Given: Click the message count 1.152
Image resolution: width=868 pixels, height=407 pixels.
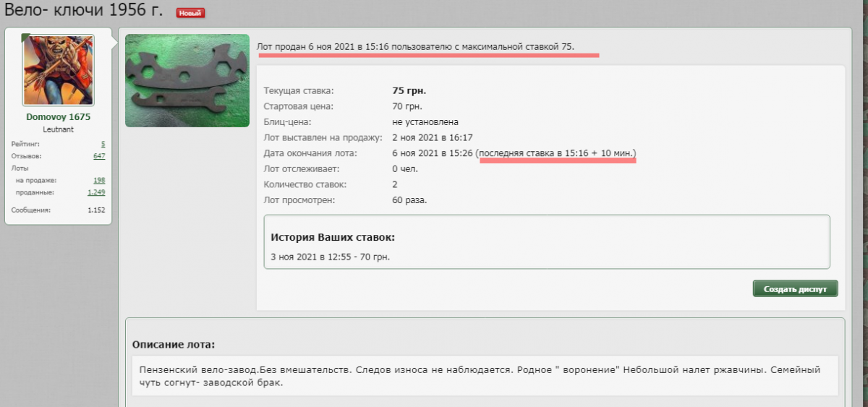Looking at the screenshot, I should 97,210.
